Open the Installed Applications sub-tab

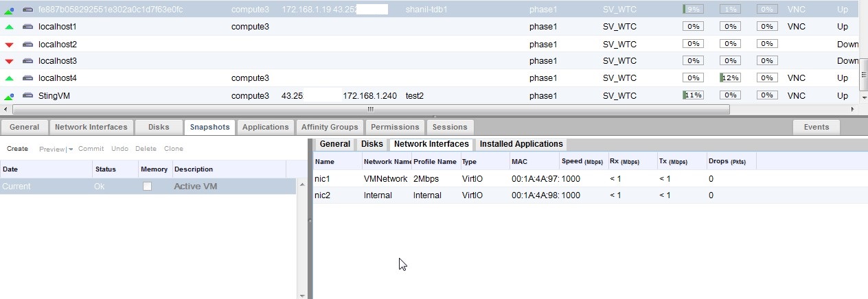coord(521,144)
